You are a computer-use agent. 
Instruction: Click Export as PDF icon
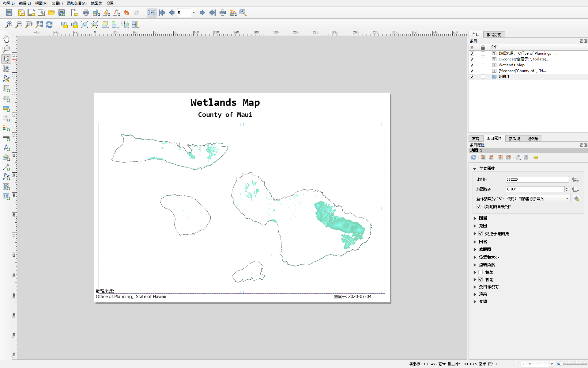pos(116,13)
